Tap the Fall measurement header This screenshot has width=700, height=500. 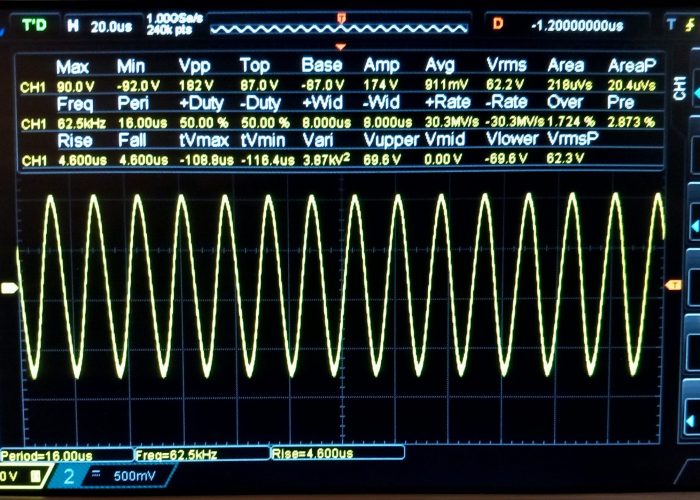(132, 141)
